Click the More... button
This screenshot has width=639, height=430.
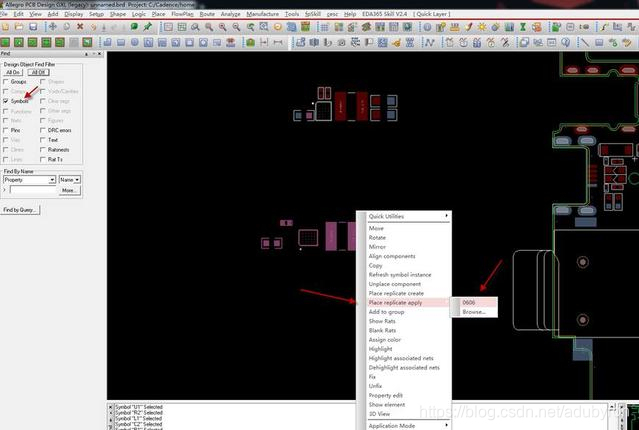coord(69,190)
